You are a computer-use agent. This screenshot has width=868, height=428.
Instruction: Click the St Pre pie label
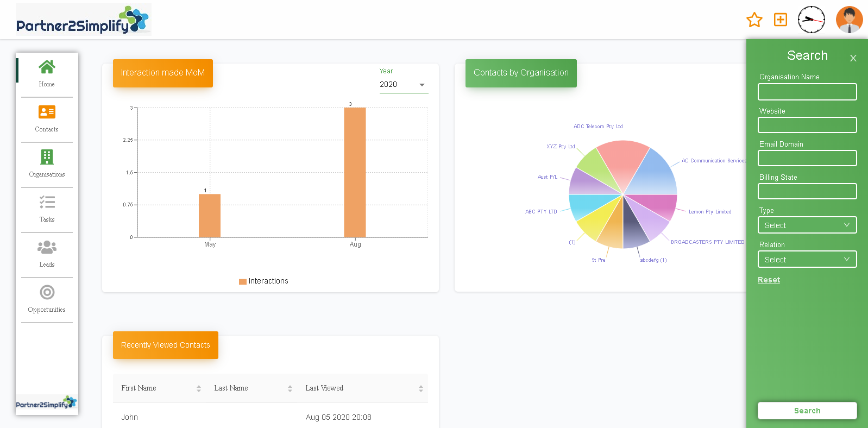599,260
